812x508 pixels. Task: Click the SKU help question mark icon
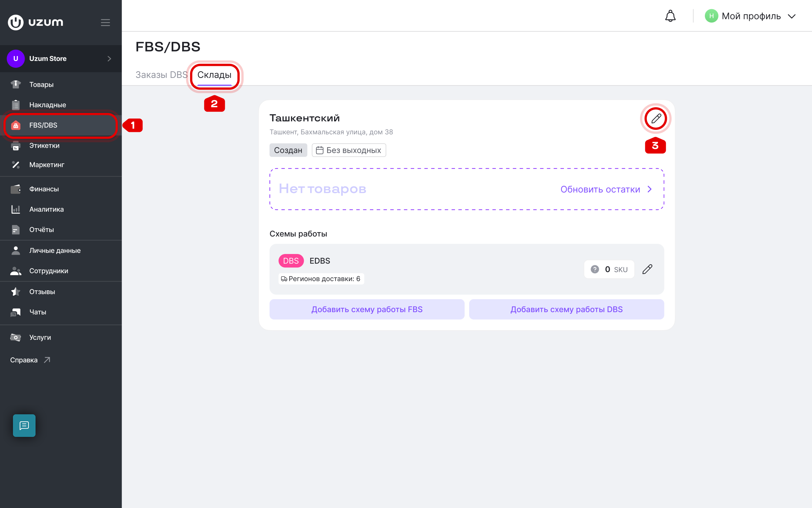pos(595,269)
